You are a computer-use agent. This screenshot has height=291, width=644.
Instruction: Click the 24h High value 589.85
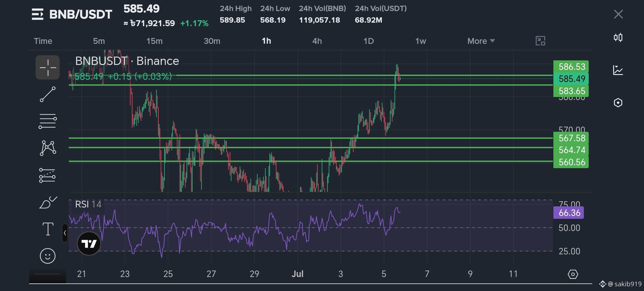[x=232, y=20]
